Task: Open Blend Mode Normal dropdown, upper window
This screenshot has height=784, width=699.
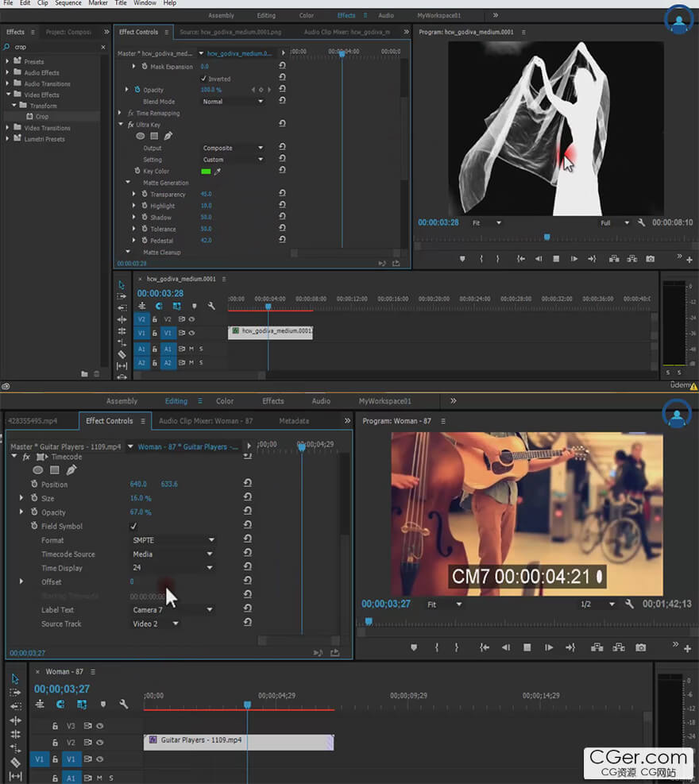Action: pyautogui.click(x=233, y=102)
